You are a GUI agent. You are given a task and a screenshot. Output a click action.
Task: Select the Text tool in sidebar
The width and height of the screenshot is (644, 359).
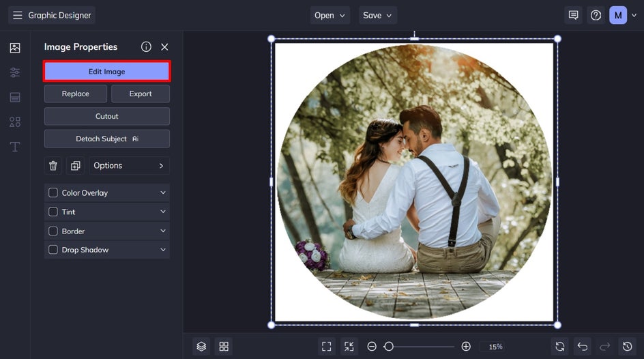[15, 147]
